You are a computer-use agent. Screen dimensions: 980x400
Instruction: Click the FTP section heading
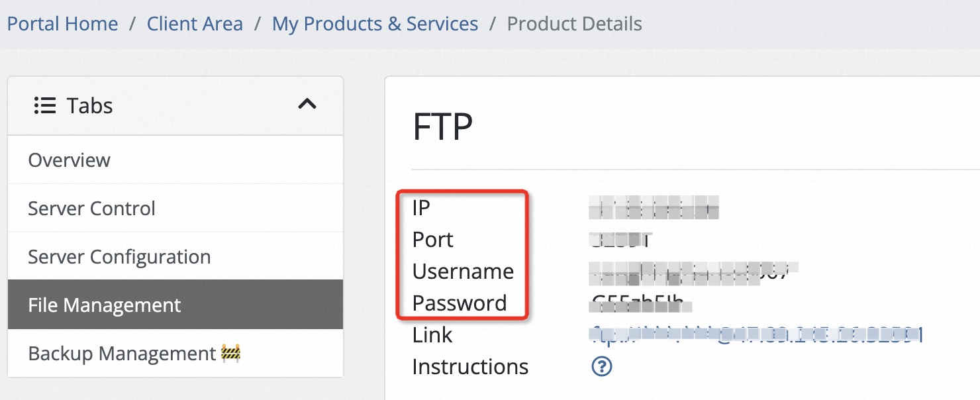point(442,127)
